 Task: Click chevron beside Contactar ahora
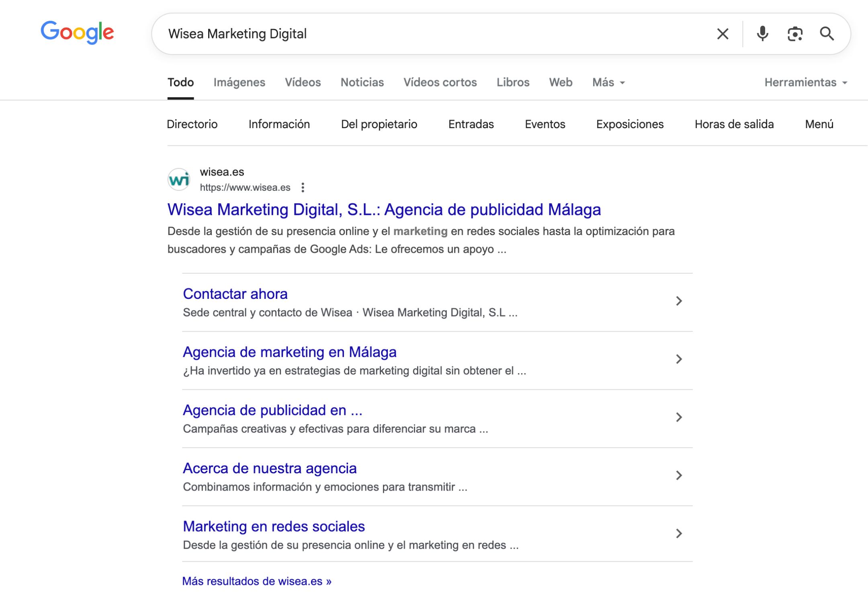point(679,301)
